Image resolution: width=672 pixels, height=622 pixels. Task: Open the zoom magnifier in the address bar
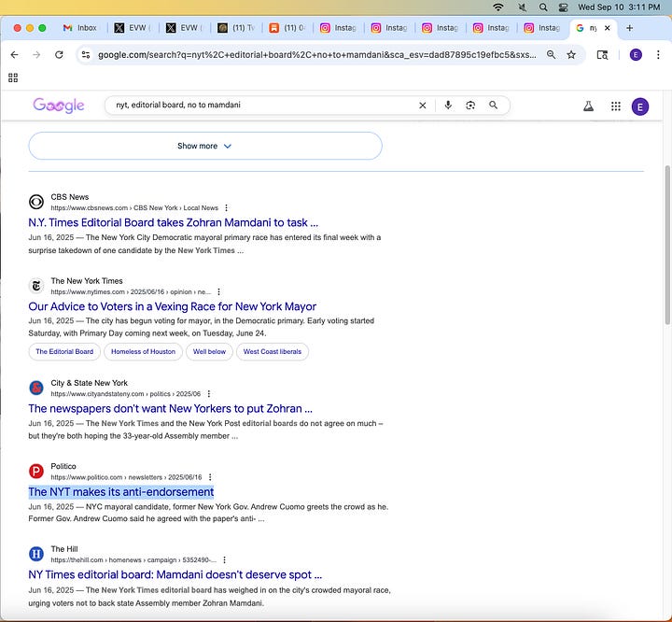[552, 54]
